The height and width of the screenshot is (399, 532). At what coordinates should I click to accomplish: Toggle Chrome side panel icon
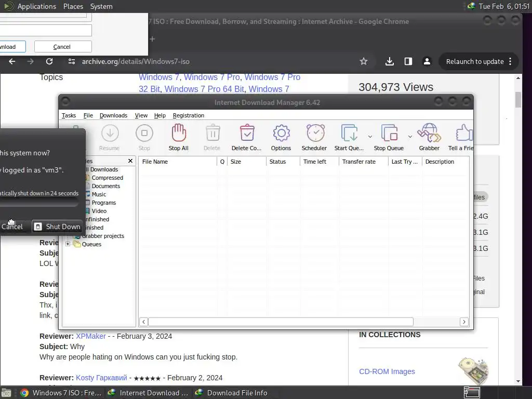[x=408, y=61]
